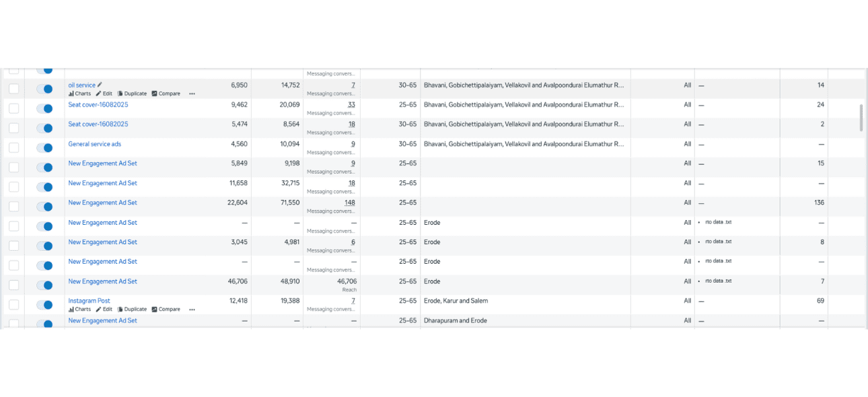
Task: Click Edit under the oil service row
Action: (104, 94)
